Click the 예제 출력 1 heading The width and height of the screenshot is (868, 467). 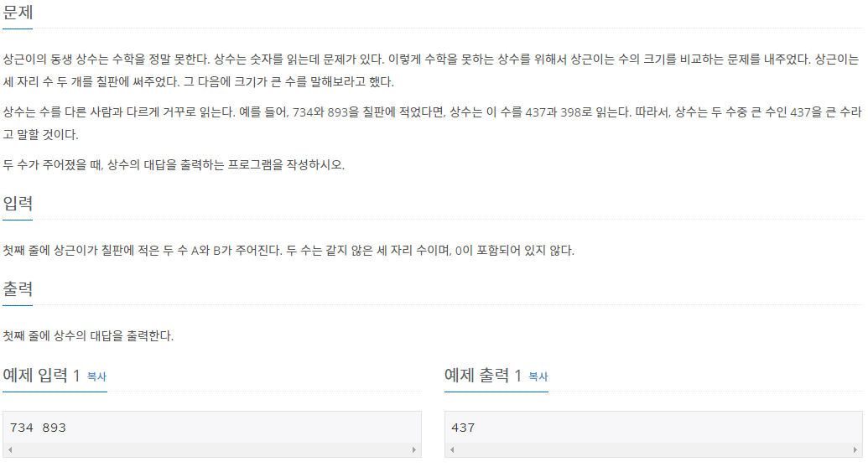(x=483, y=376)
